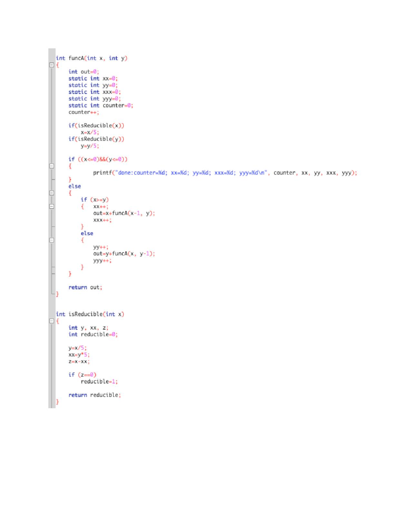Click the 'int out=0;' declaration
Screen dimensions: 411x532
pyautogui.click(x=84, y=72)
